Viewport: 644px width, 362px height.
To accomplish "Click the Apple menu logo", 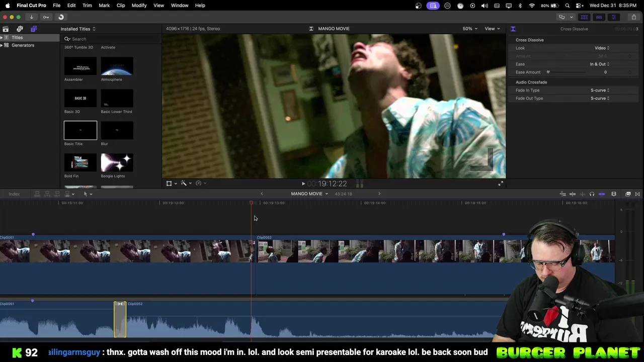I will click(x=8, y=6).
